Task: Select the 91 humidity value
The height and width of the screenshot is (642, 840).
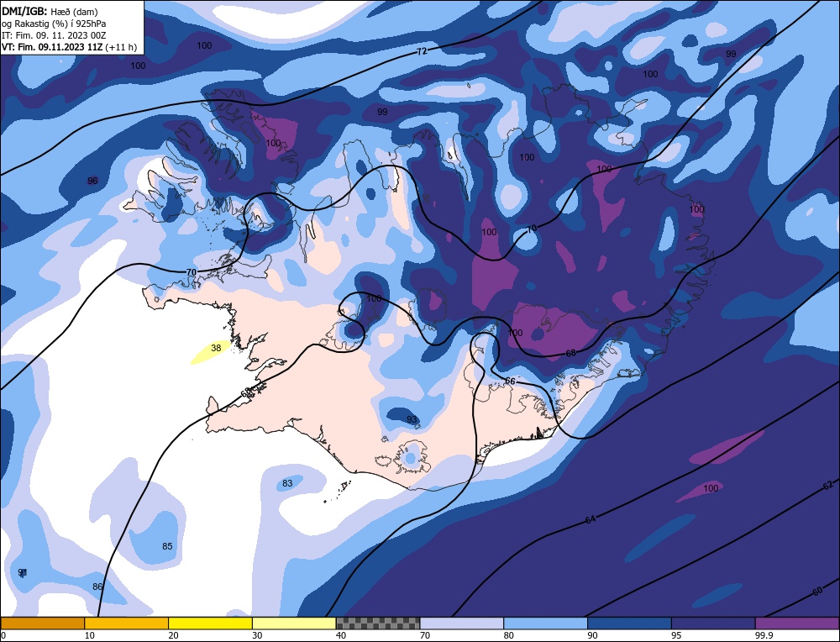Action: point(23,572)
